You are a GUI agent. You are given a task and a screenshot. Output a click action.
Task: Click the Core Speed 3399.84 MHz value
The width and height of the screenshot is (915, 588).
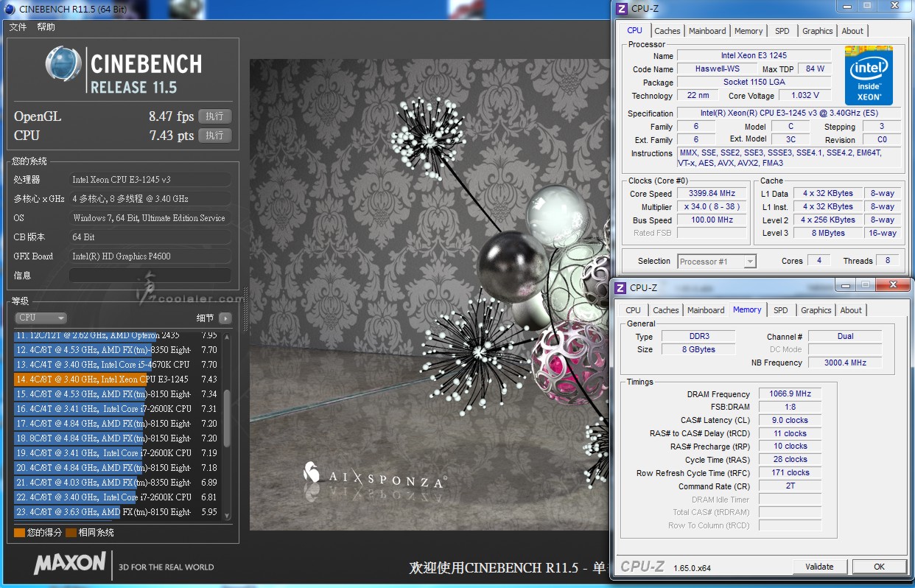point(712,194)
